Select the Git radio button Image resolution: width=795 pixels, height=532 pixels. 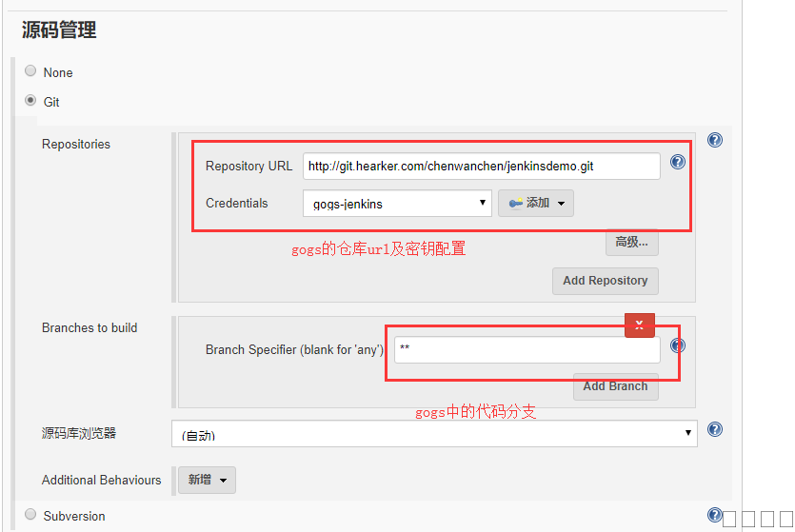tap(30, 100)
